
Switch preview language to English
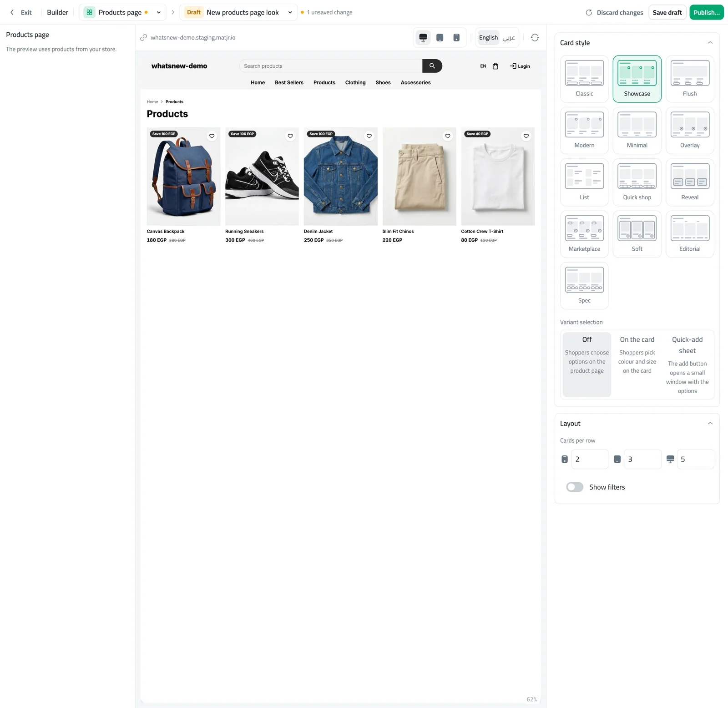[488, 38]
